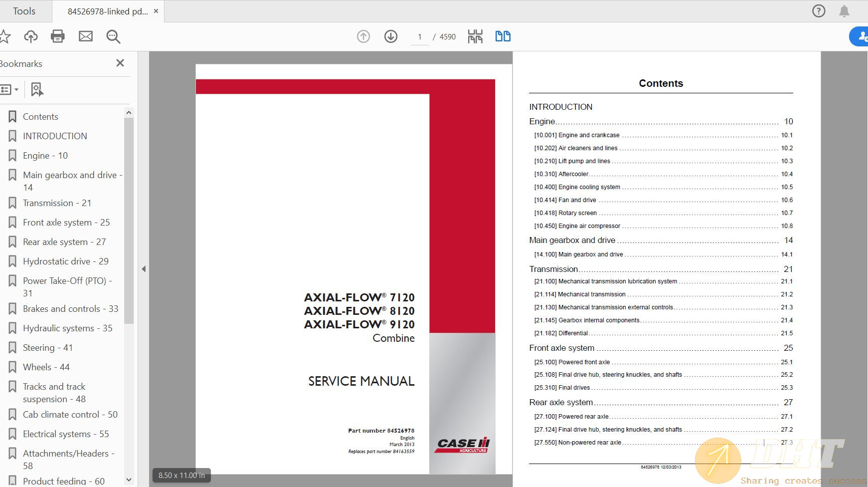868x487 pixels.
Task: Select Steering - 41 bookmark
Action: pyautogui.click(x=48, y=347)
